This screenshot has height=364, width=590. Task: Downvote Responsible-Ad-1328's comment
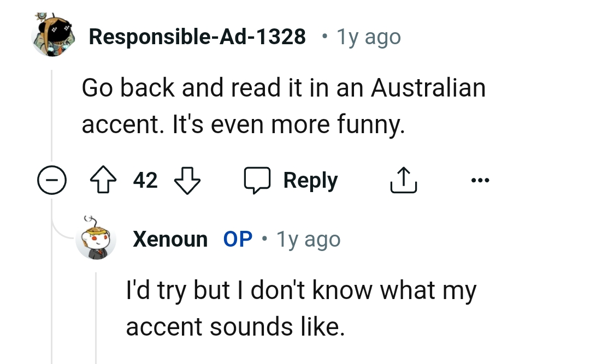(x=187, y=180)
